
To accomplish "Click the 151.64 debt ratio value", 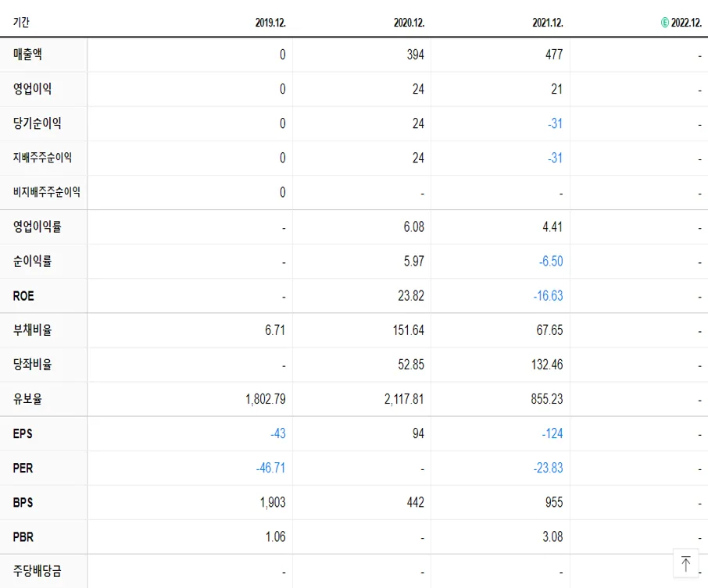I will pos(409,330).
